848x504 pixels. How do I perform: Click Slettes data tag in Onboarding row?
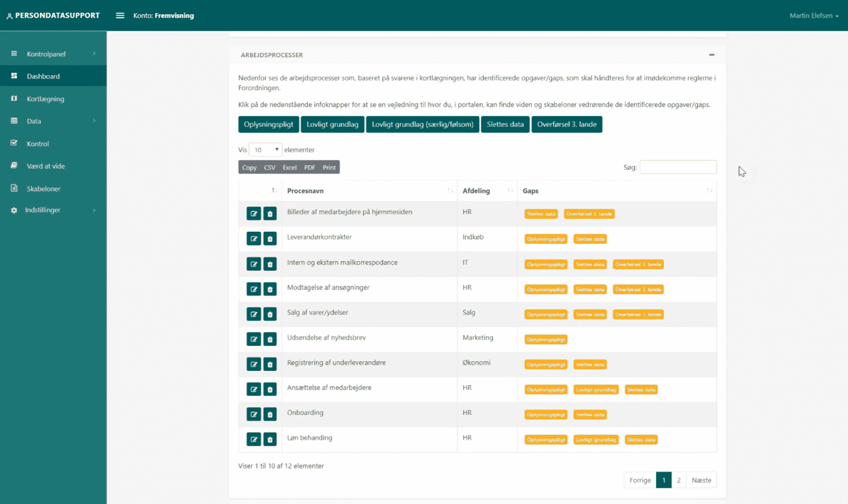click(590, 415)
